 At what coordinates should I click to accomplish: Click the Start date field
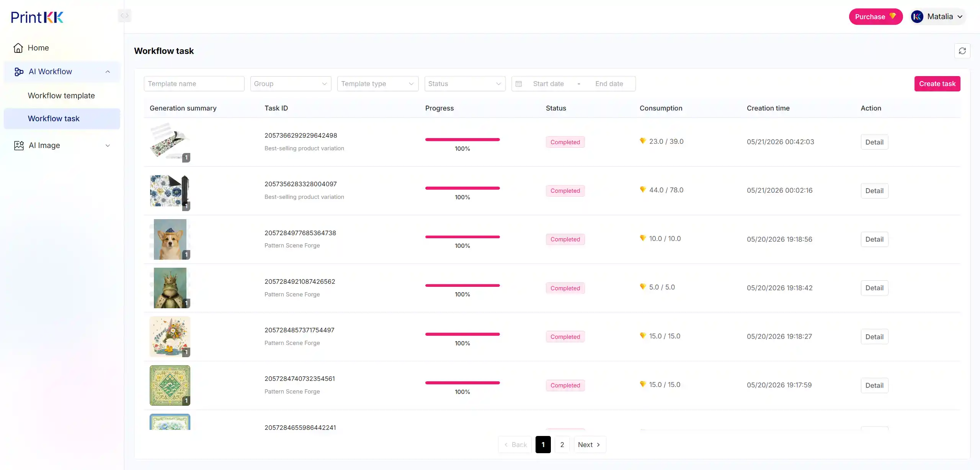548,84
